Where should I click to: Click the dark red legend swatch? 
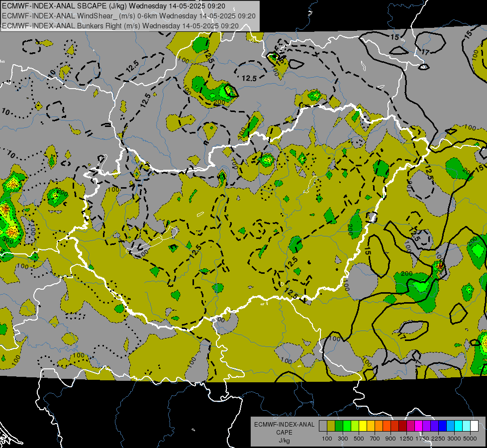[x=402, y=426]
